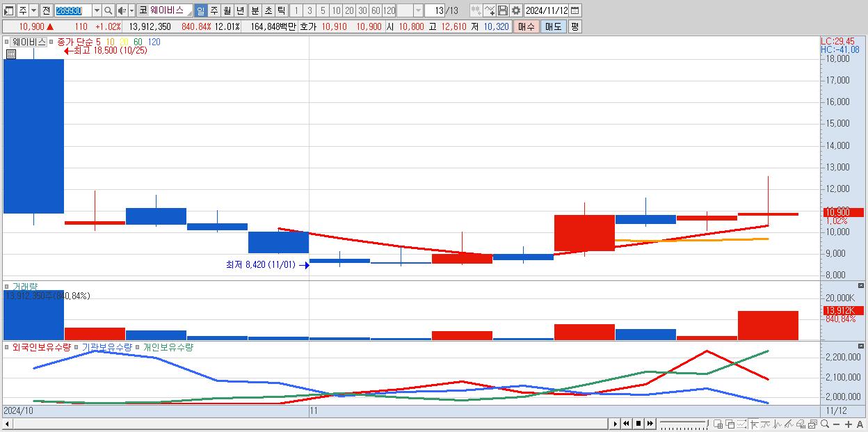Choose interval 120 button
The height and width of the screenshot is (432, 868).
tap(389, 10)
